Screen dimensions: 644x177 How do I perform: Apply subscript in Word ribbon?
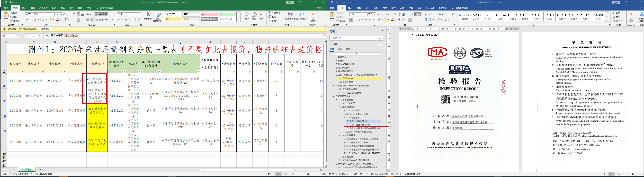coord(370,19)
